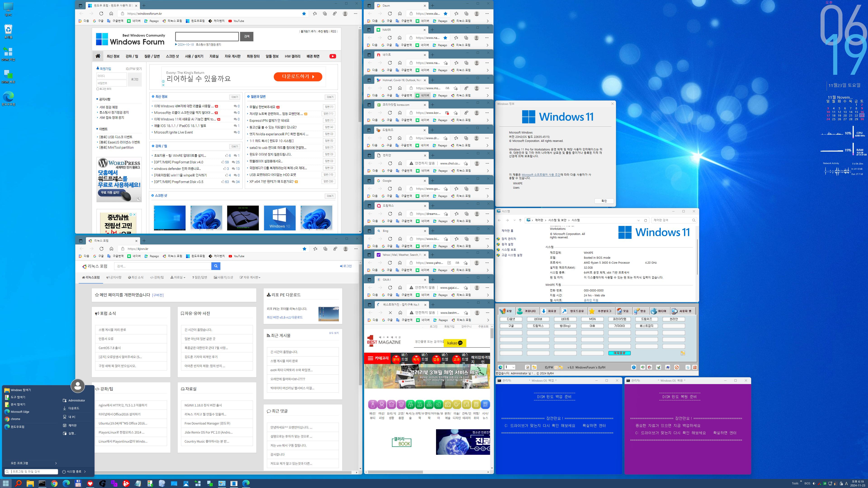This screenshot has width=868, height=488.
Task: Click the Best Magazine horizontal scrollbar
Action: (427, 472)
